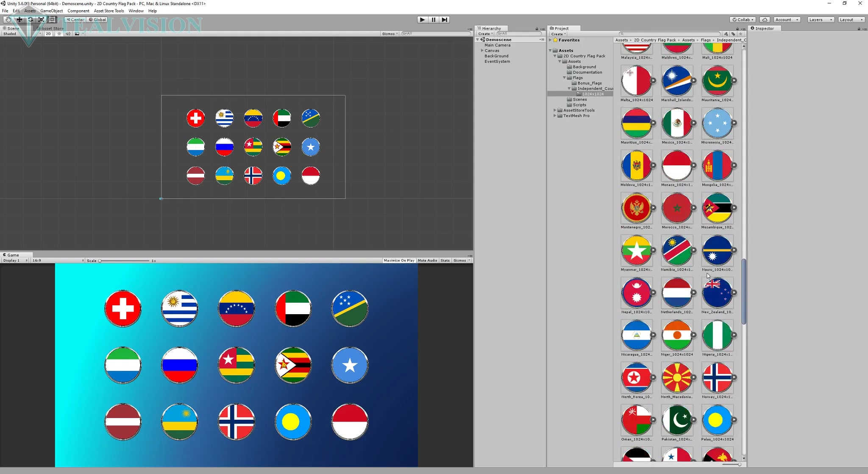
Task: Collapse the Independent_Countries folder
Action: 569,89
